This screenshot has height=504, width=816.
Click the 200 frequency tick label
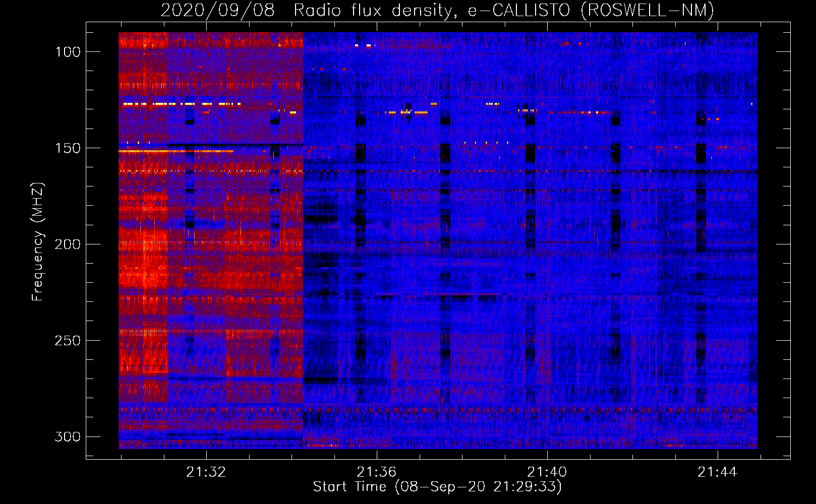(68, 244)
